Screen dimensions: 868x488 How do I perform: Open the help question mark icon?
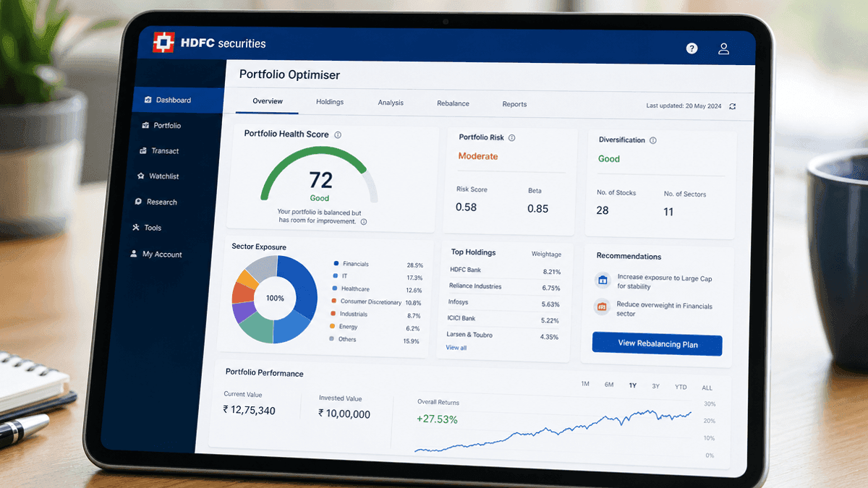point(692,48)
